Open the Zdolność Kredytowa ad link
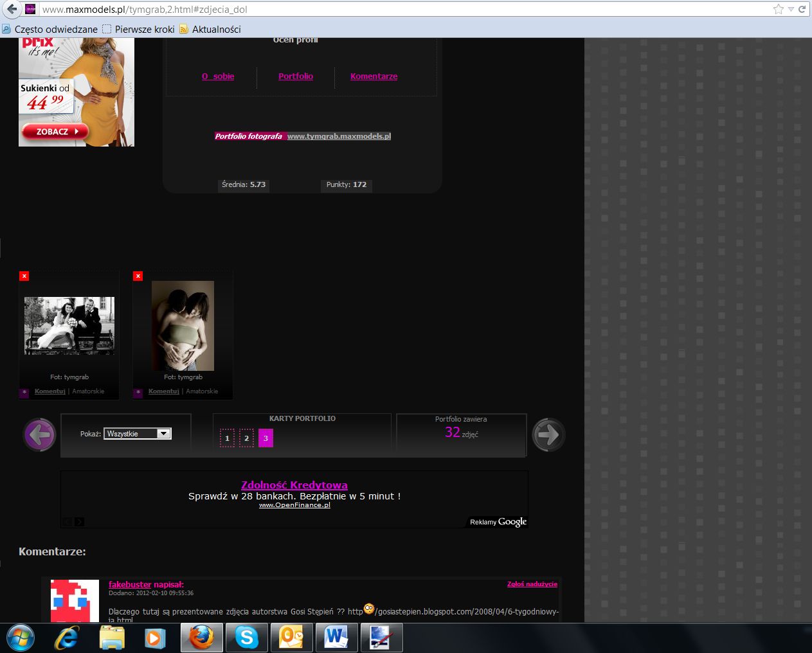The image size is (812, 653). coord(294,485)
